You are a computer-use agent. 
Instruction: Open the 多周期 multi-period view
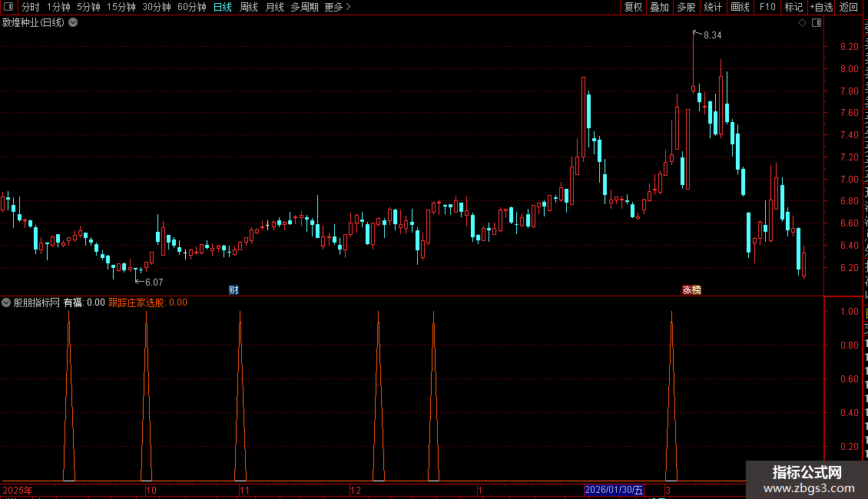click(304, 7)
